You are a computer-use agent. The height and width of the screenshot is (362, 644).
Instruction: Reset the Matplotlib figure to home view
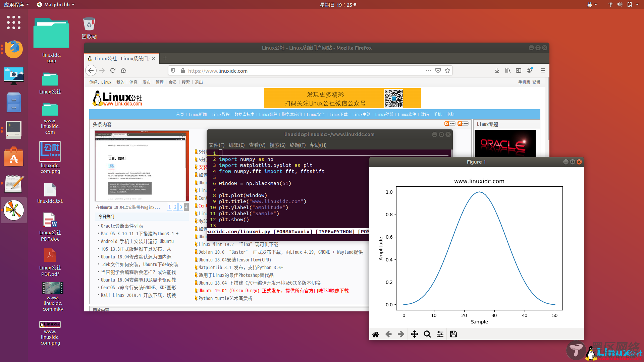(376, 334)
